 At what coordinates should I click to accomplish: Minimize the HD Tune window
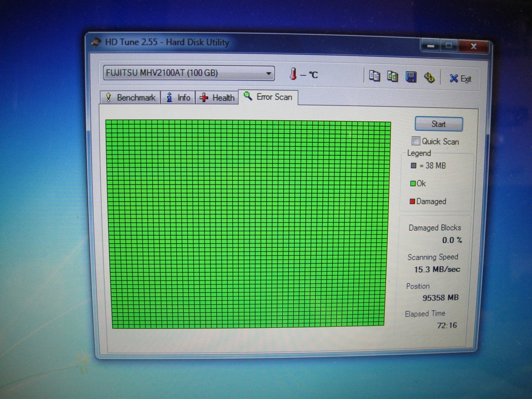(x=431, y=46)
